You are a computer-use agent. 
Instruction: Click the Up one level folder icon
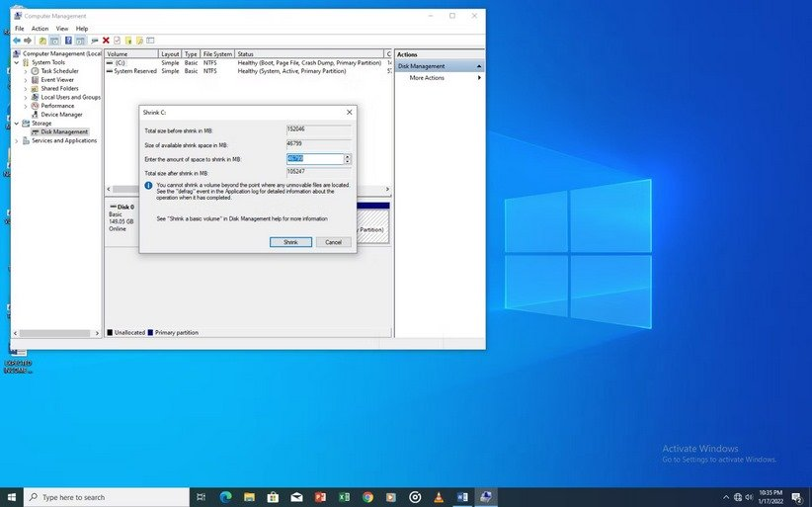(x=42, y=41)
